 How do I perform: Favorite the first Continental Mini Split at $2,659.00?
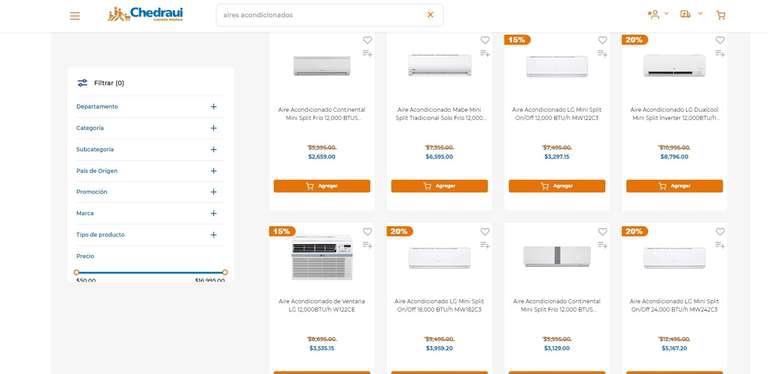point(367,40)
